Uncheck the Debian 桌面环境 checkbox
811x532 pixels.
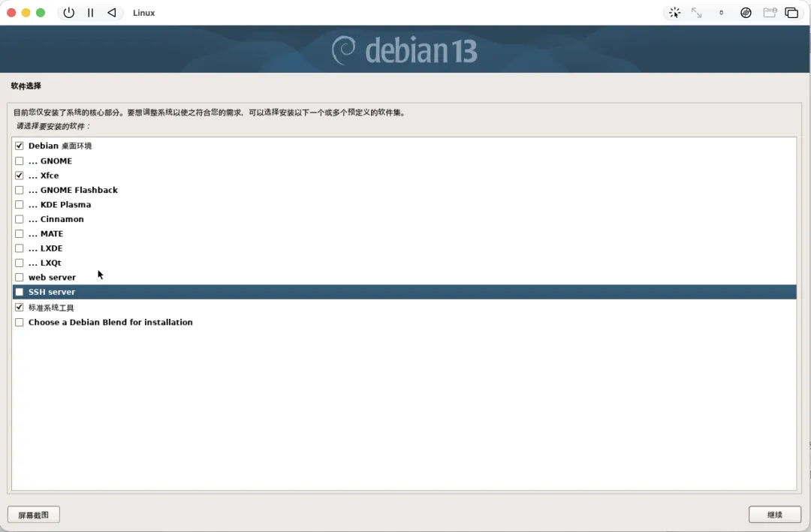coord(19,146)
